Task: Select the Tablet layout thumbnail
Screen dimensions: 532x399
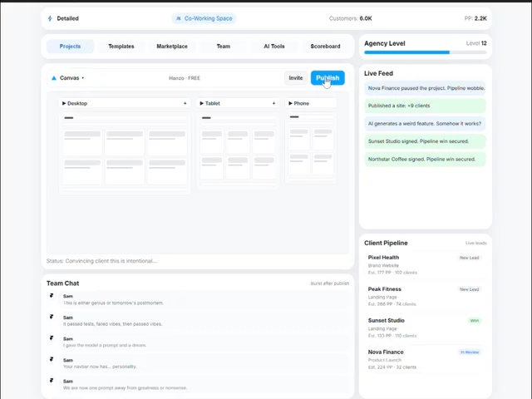Action: pos(238,150)
